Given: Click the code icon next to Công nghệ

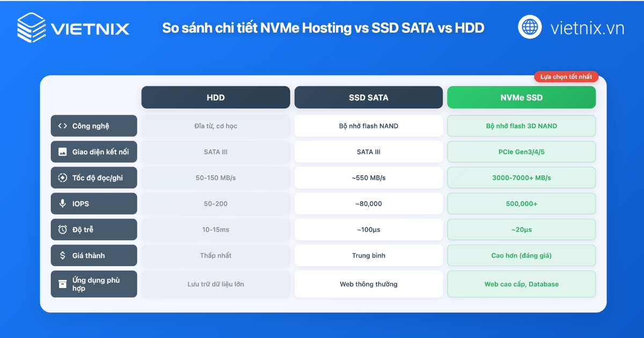Looking at the screenshot, I should pos(62,126).
